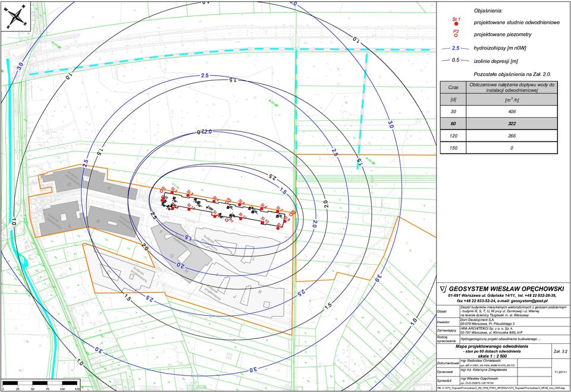Screen dimensions: 571x392
Task: Click the name 'mgr Wiesław Opęchowski' in Sprawdził row
Action: [479, 379]
